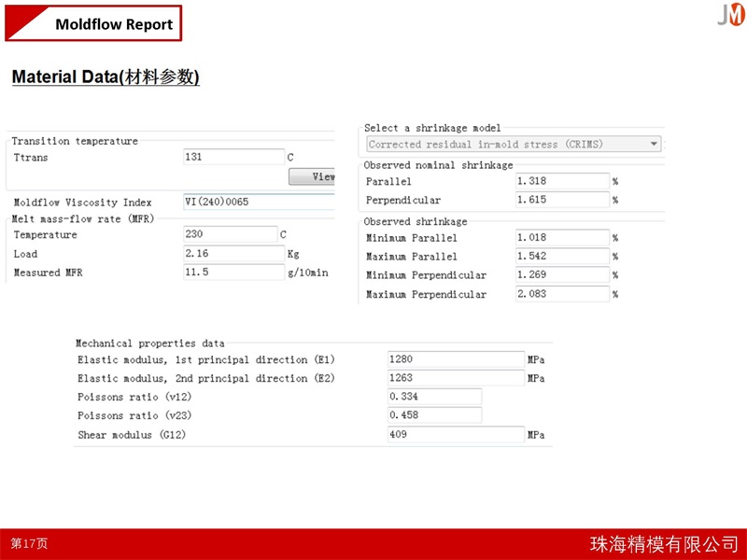This screenshot has height=560, width=747.
Task: Click the 'g/10min' unit text
Action: (x=308, y=273)
